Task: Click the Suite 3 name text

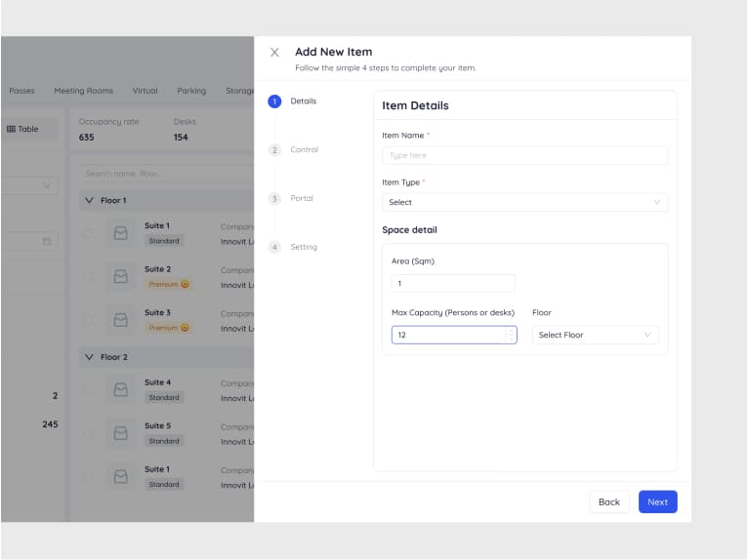Action: (x=157, y=312)
